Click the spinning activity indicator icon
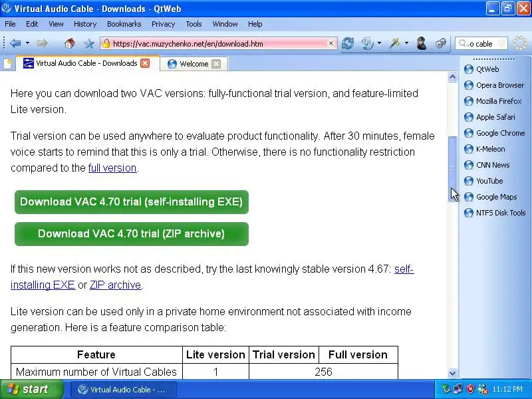 (x=520, y=43)
